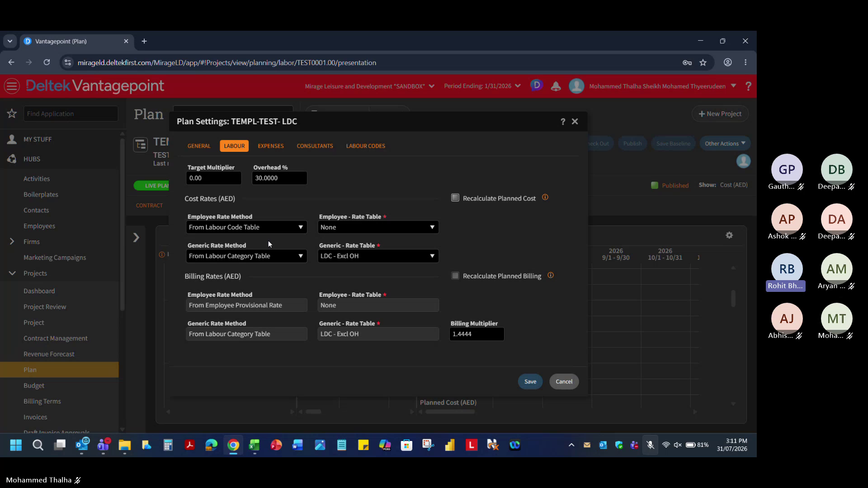
Task: Switch to the General tab
Action: (x=199, y=146)
